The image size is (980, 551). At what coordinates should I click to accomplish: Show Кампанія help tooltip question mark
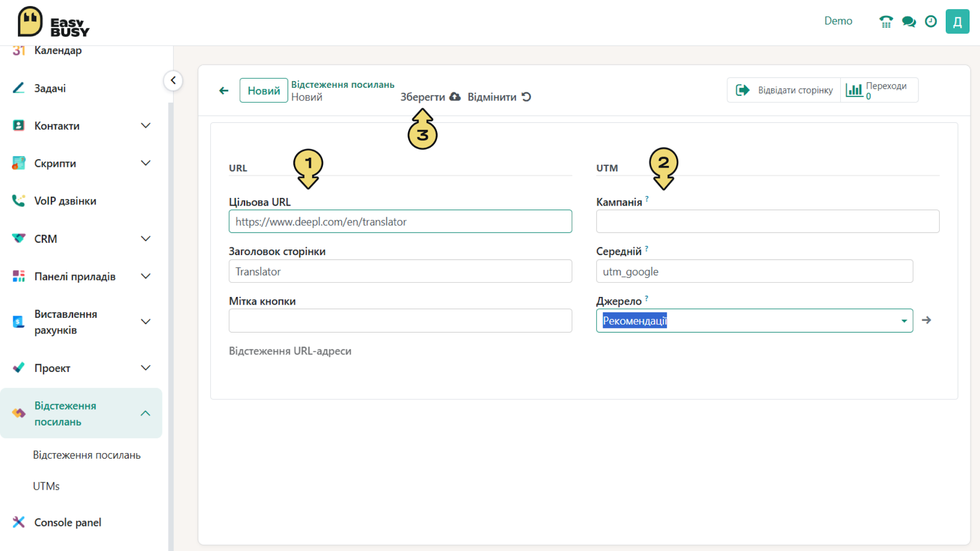647,198
